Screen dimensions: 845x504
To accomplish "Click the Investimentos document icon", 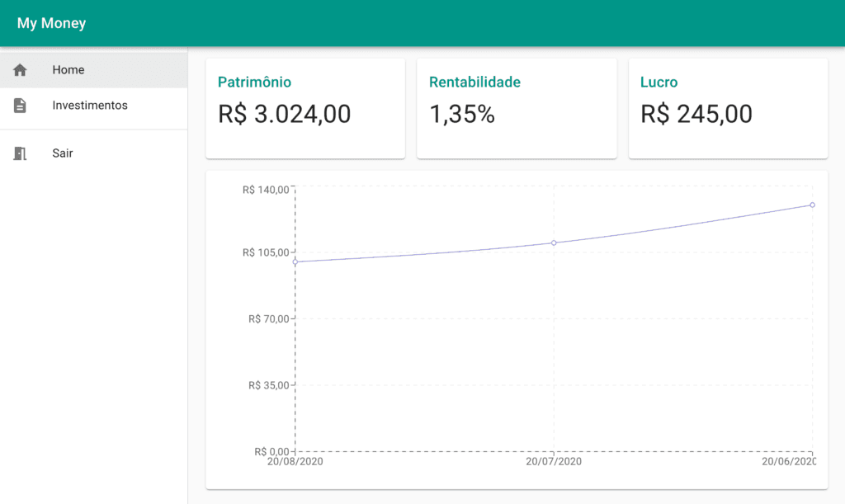I will pyautogui.click(x=20, y=106).
